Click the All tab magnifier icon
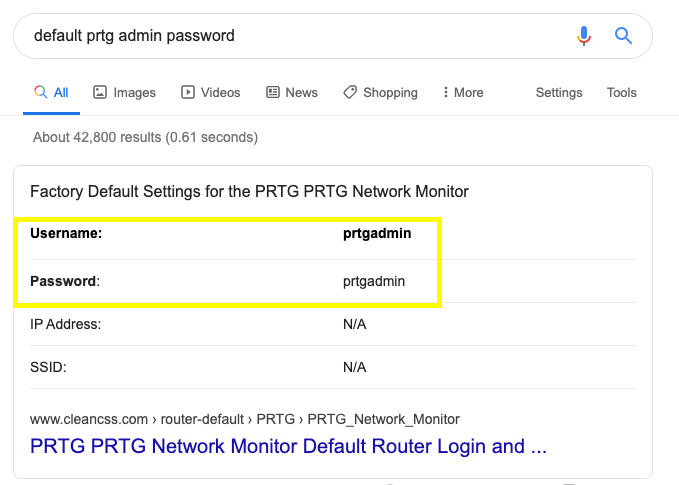This screenshot has height=485, width=679. pyautogui.click(x=40, y=92)
